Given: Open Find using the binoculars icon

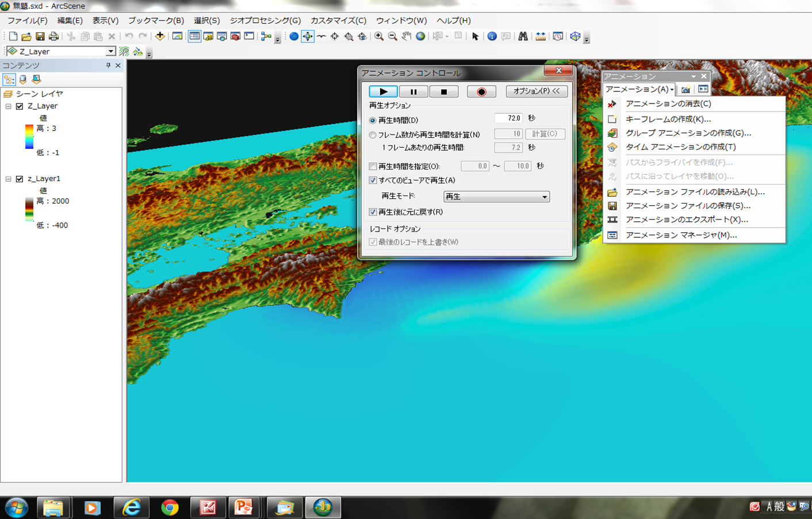Looking at the screenshot, I should [523, 36].
